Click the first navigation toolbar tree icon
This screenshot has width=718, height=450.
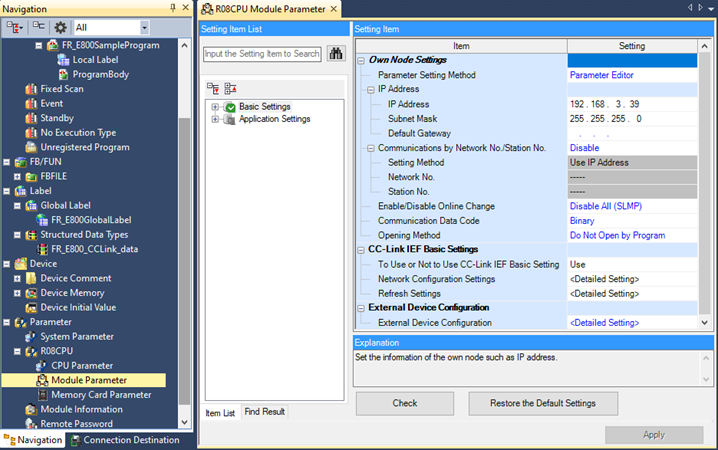pos(15,27)
